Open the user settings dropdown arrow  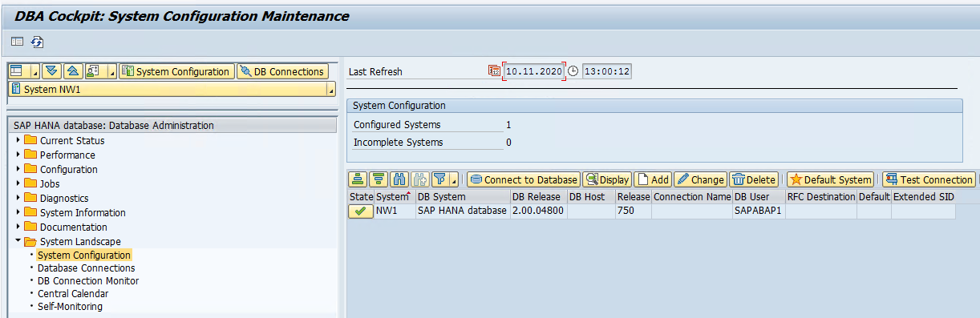(x=112, y=71)
